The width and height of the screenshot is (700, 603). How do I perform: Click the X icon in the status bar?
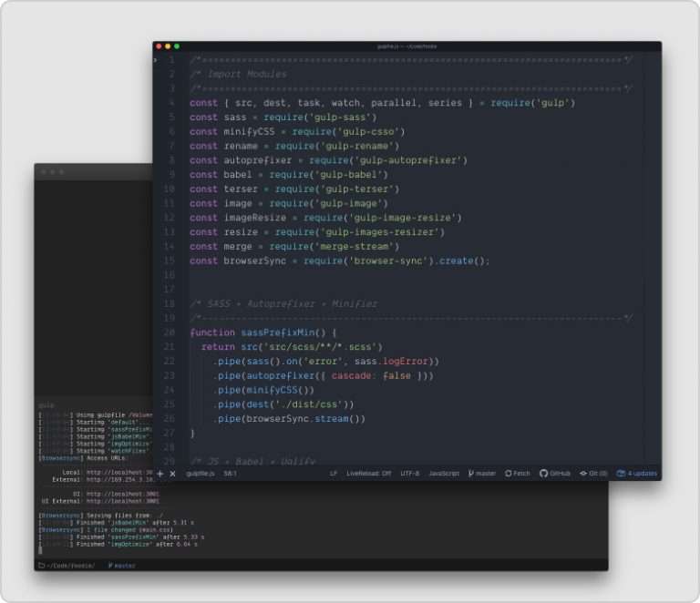click(x=172, y=474)
